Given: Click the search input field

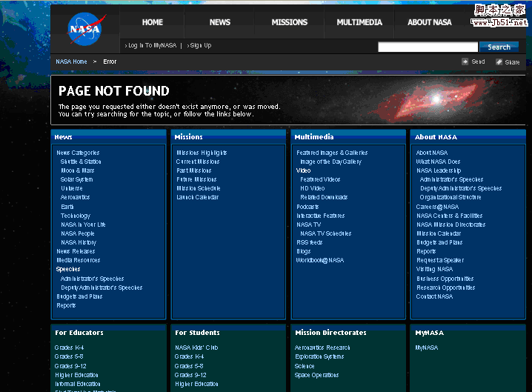Looking at the screenshot, I should pyautogui.click(x=428, y=47).
